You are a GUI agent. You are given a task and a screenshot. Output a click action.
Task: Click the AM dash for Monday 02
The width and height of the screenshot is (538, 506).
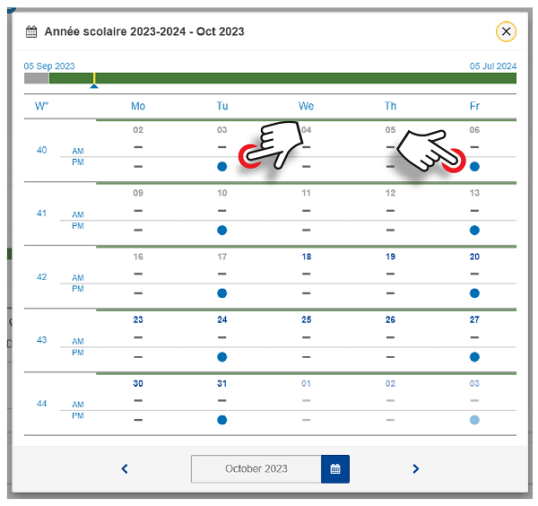(x=138, y=147)
